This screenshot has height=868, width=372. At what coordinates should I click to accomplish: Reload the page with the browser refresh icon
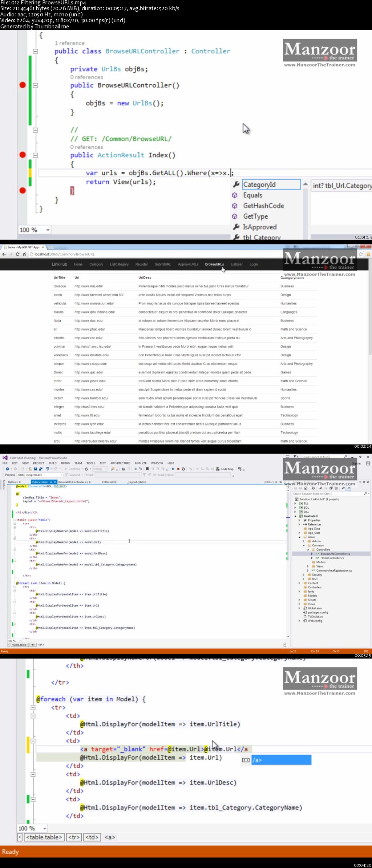click(17, 254)
